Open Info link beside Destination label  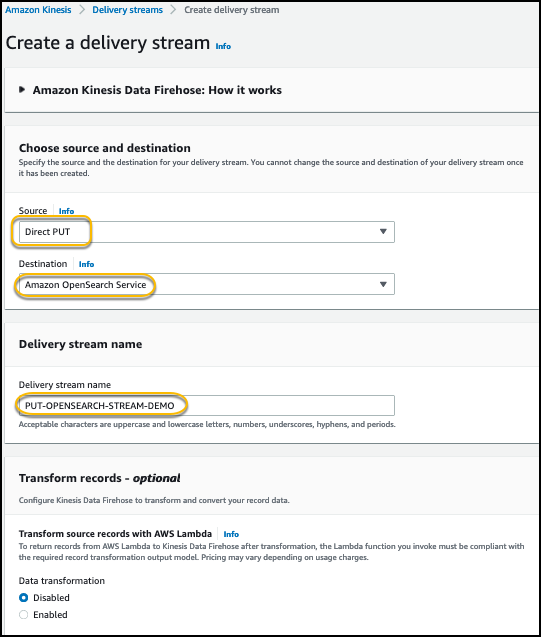(86, 264)
